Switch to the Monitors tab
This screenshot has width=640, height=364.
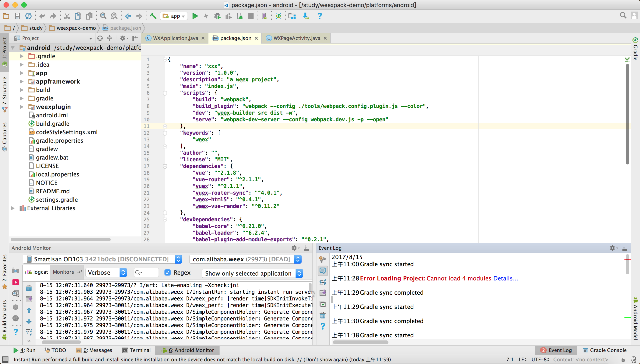(x=64, y=272)
